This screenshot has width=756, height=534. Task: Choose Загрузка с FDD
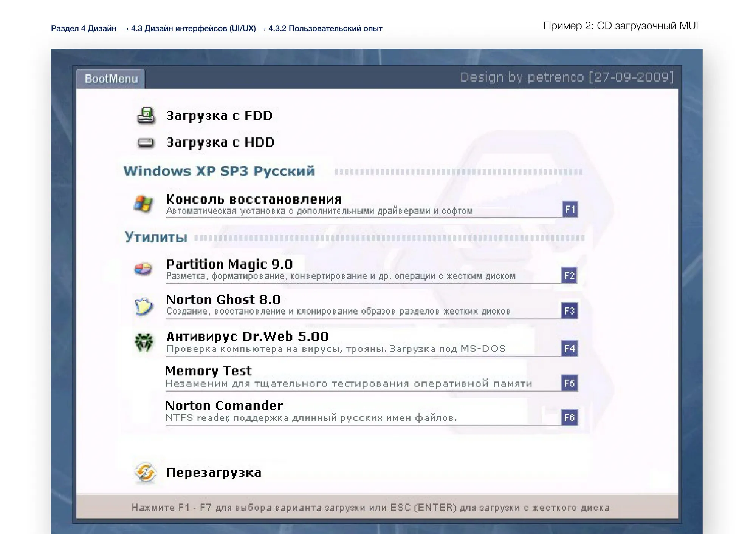click(219, 116)
